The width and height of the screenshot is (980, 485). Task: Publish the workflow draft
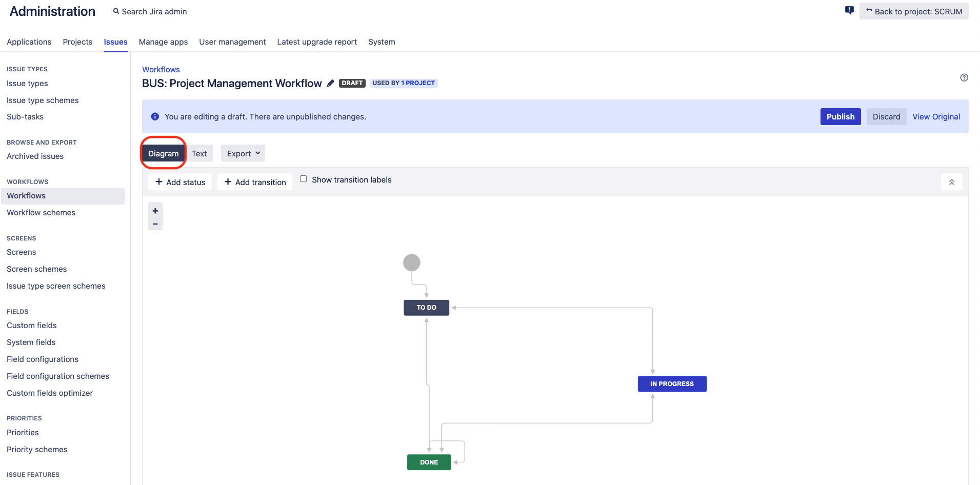tap(841, 116)
